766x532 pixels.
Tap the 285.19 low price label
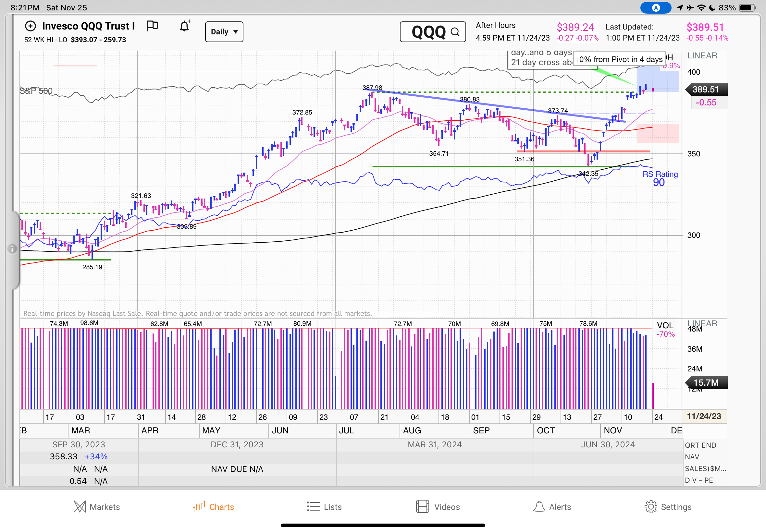tap(93, 267)
